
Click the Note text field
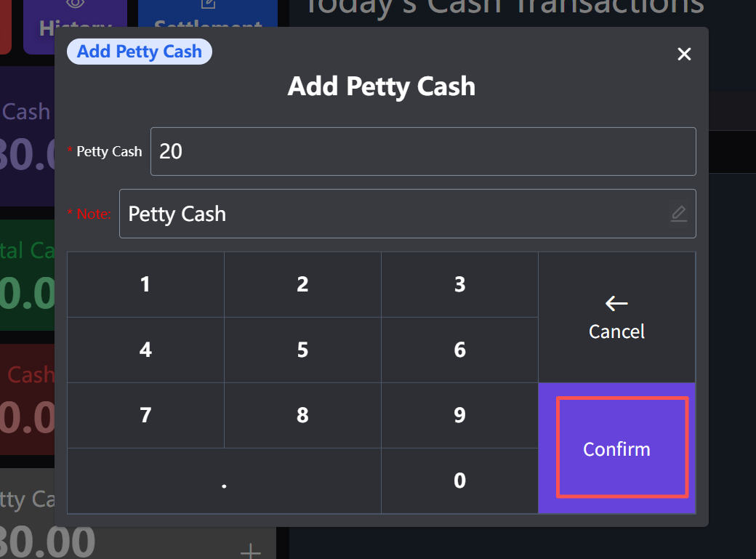pyautogui.click(x=393, y=214)
